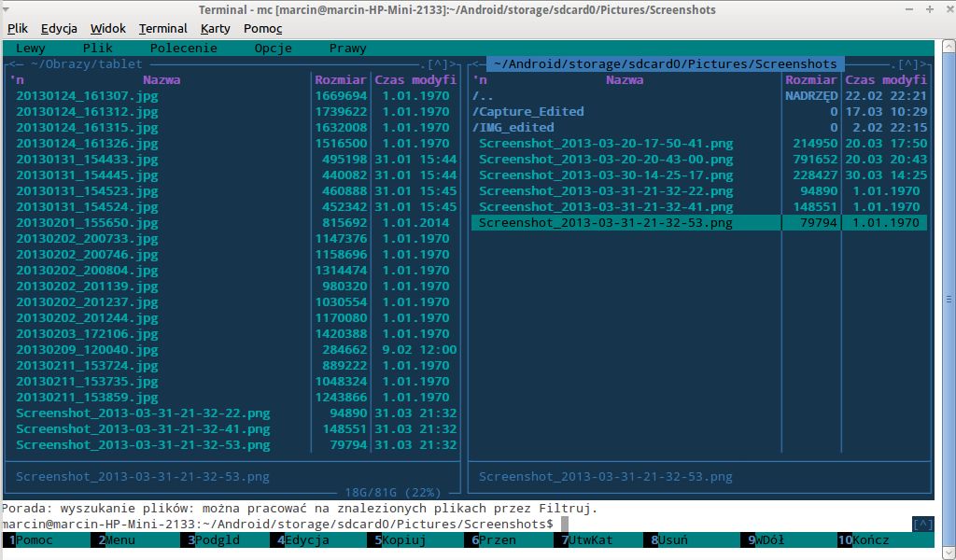Click right panel path ~/Android/storage/sdcard0/Pictures/Screenshots
The width and height of the screenshot is (956, 560).
coord(665,64)
